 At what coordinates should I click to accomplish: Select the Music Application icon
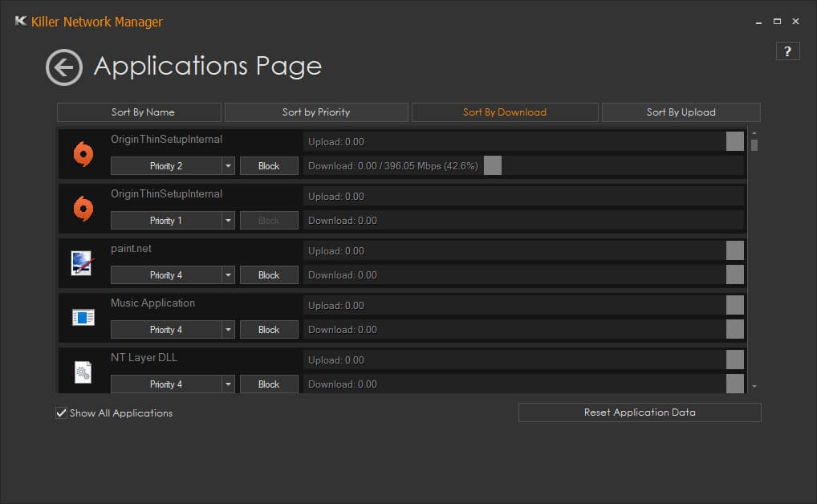[83, 317]
